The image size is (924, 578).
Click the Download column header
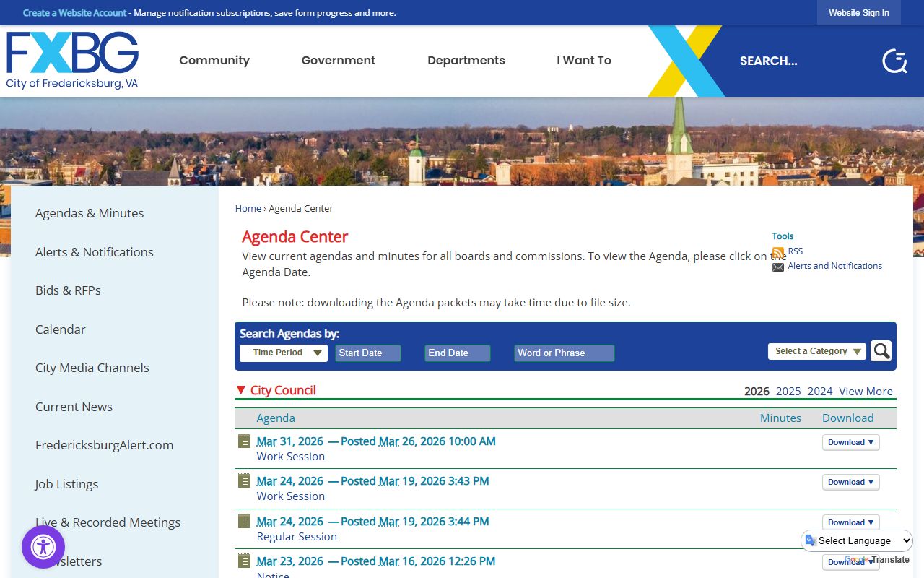pos(847,418)
